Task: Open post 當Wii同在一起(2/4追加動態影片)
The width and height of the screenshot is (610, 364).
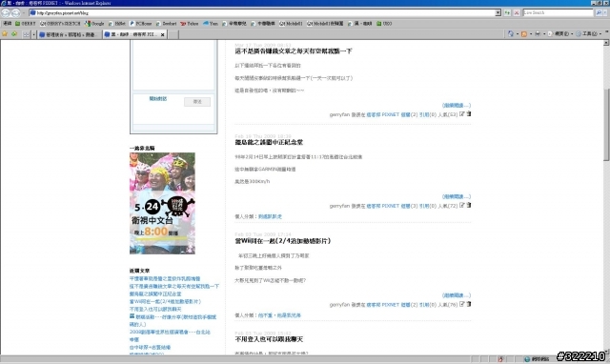Action: pos(283,241)
